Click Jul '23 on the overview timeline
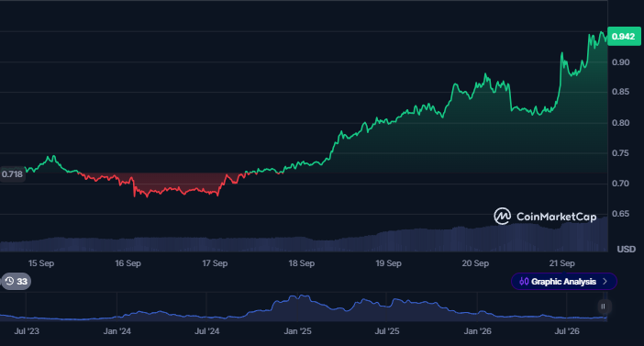The width and height of the screenshot is (644, 346). 27,331
